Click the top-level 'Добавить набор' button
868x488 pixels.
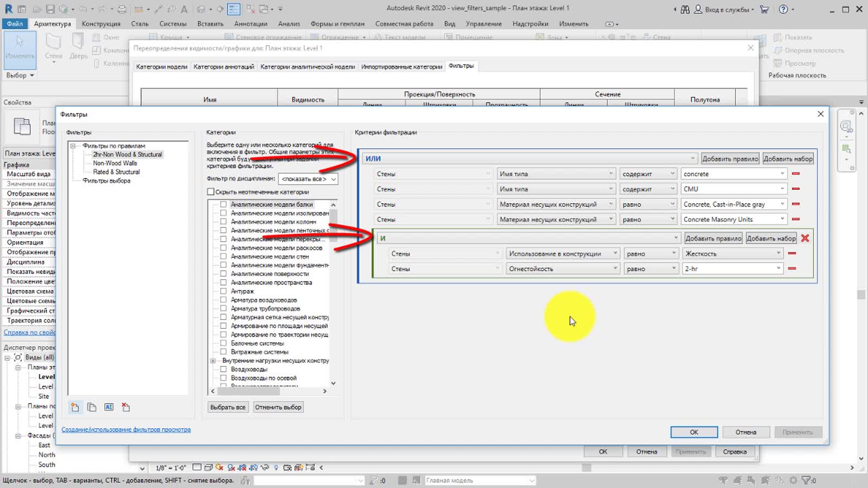pyautogui.click(x=788, y=159)
